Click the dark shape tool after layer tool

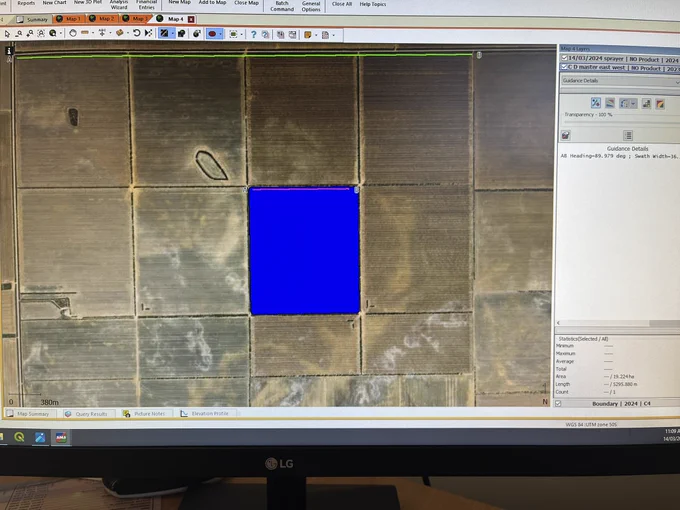pyautogui.click(x=181, y=33)
